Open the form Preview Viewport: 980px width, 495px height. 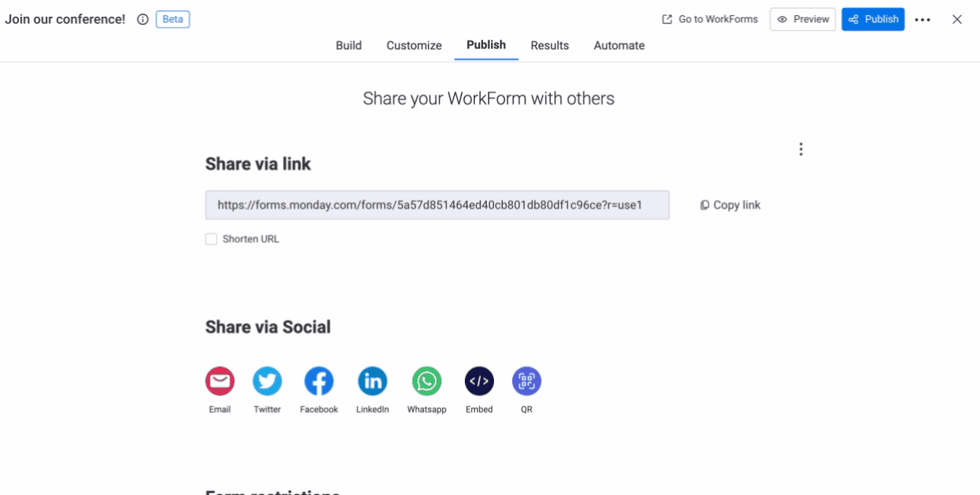(x=803, y=20)
